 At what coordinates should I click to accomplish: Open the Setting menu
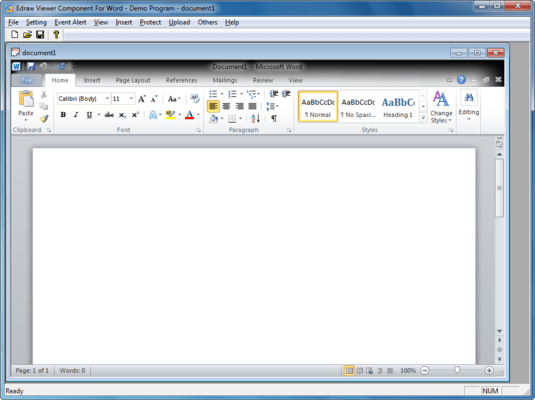36,22
